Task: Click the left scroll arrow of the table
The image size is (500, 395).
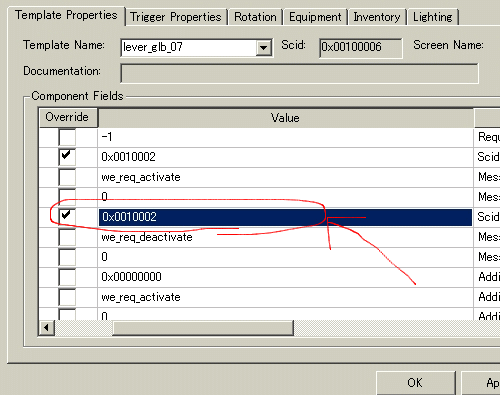Action: [x=47, y=328]
